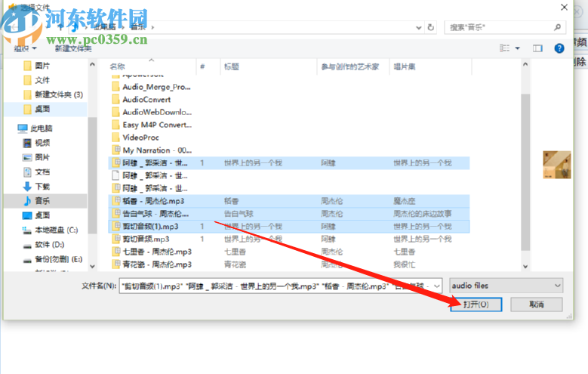Change view with the view options icon
The image size is (588, 374).
click(504, 48)
